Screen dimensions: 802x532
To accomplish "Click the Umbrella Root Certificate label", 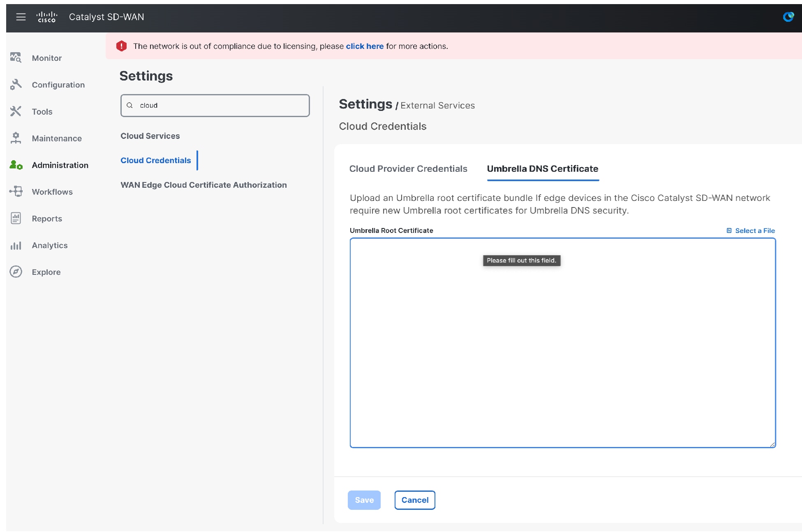I will tap(391, 230).
